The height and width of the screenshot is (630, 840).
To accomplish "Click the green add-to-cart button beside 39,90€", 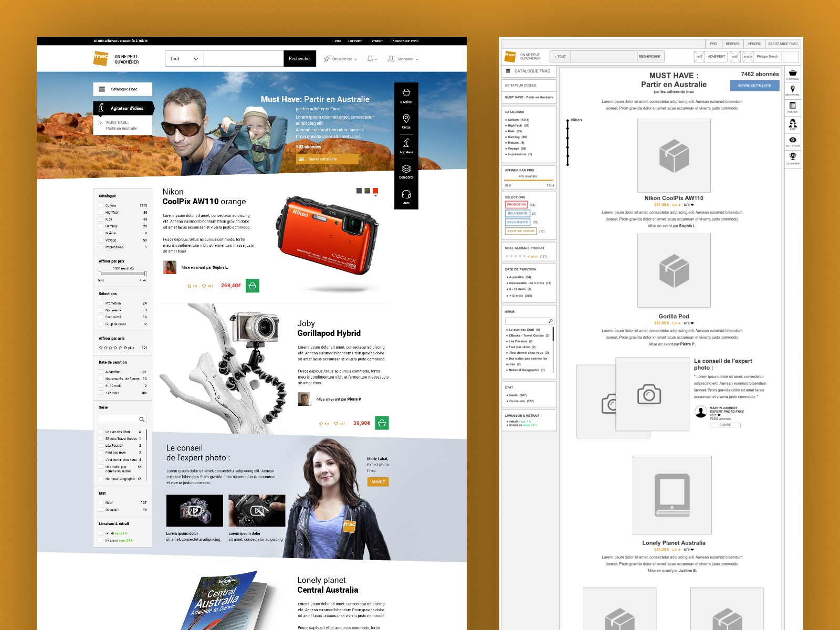I will click(382, 423).
